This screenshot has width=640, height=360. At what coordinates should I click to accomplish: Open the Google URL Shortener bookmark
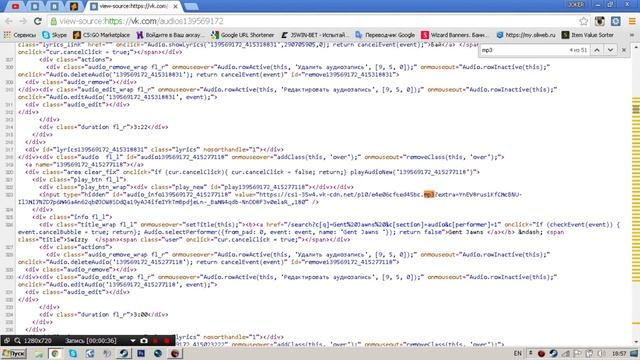click(243, 35)
